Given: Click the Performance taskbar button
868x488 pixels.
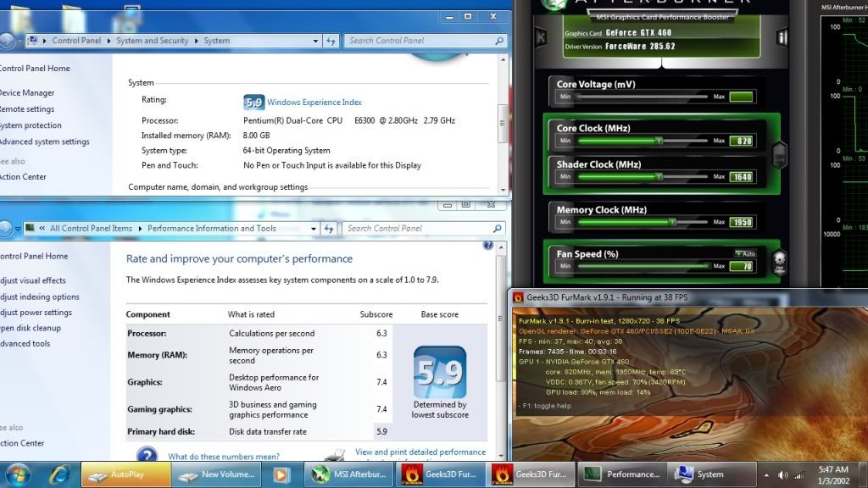Looking at the screenshot, I should click(621, 474).
